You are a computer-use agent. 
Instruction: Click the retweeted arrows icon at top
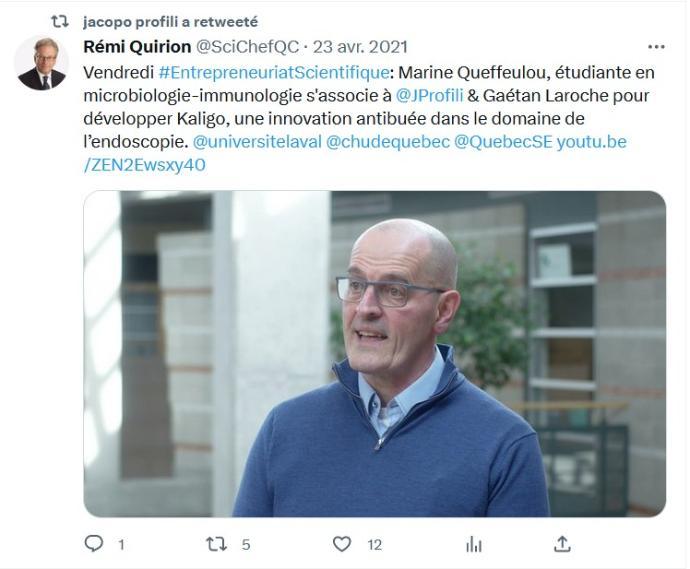(60, 22)
